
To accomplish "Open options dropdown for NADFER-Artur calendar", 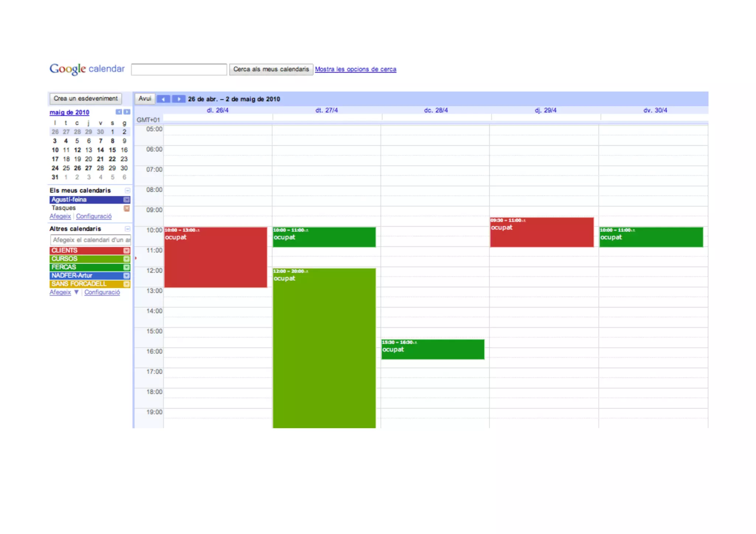I will click(127, 276).
